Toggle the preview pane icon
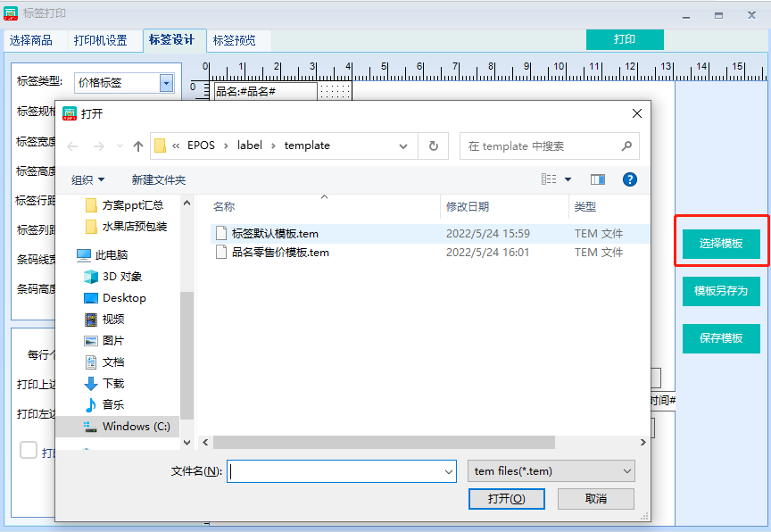Screen dimensions: 771x532 click(x=598, y=179)
